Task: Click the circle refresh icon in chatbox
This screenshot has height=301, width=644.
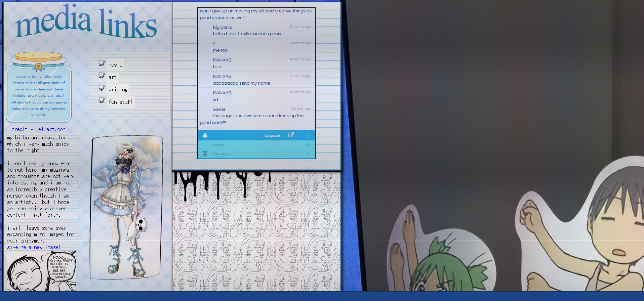Action: [308, 135]
